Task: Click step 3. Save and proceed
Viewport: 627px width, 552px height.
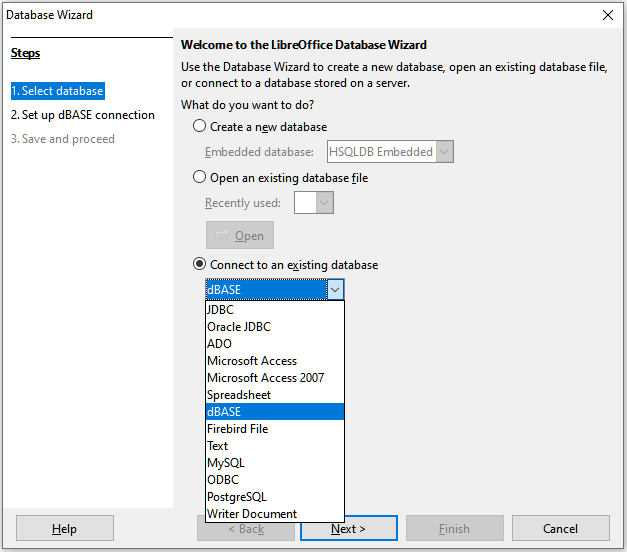Action: (63, 139)
